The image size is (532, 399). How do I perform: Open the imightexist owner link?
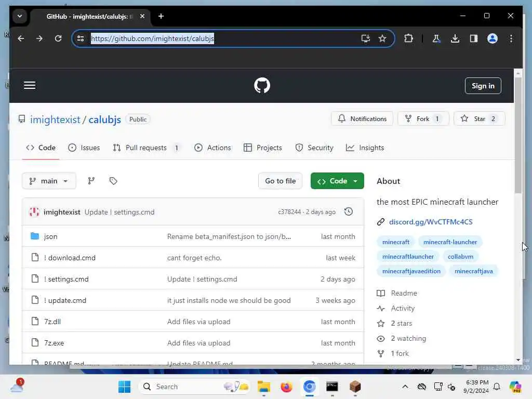coord(55,119)
